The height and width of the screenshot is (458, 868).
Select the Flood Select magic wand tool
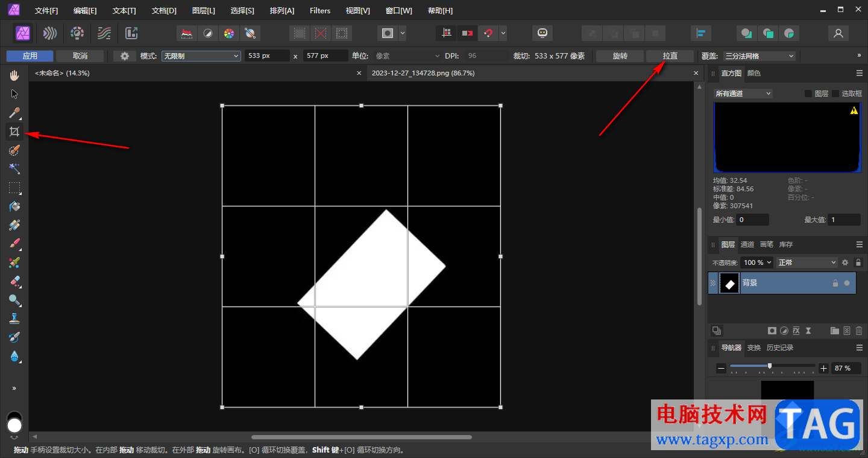pyautogui.click(x=14, y=169)
